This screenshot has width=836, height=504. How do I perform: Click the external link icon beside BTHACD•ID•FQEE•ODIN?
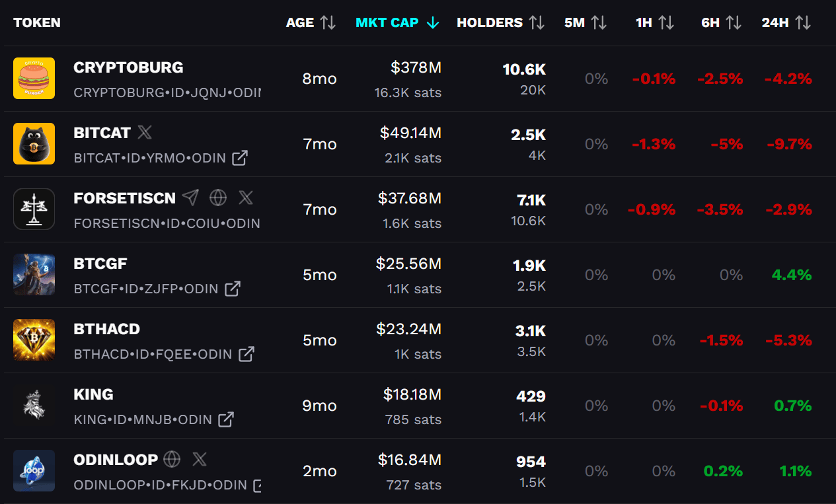pos(247,354)
